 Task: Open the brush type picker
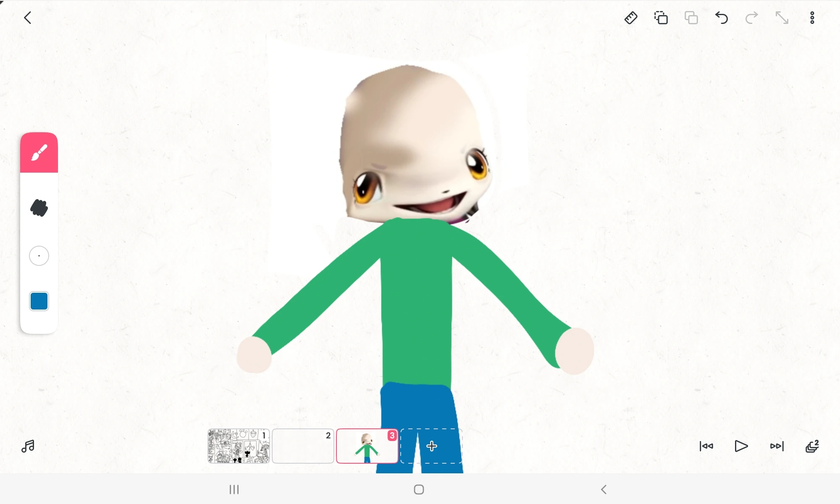click(39, 208)
